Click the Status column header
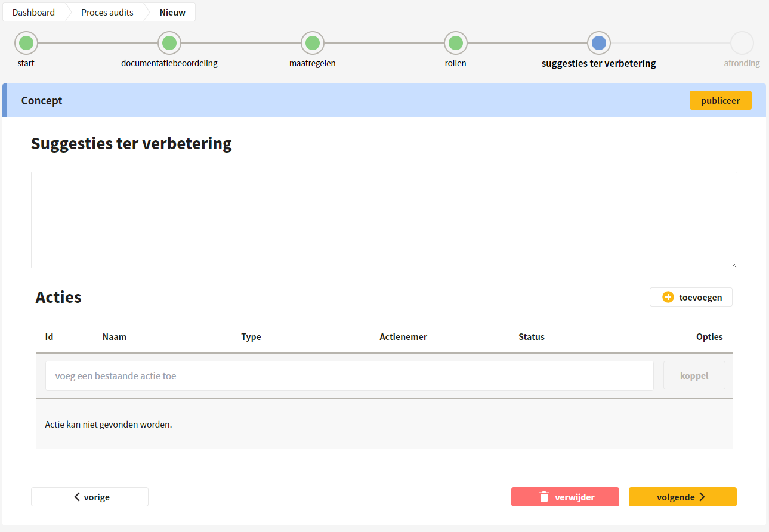 click(x=532, y=337)
